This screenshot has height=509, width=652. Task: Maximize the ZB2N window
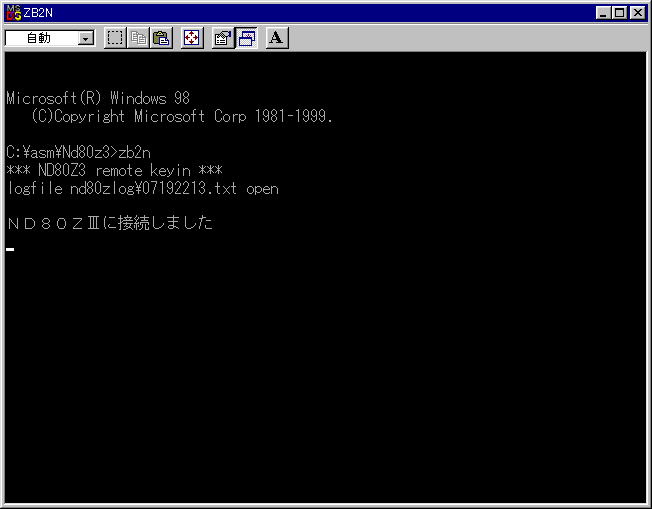click(x=619, y=13)
